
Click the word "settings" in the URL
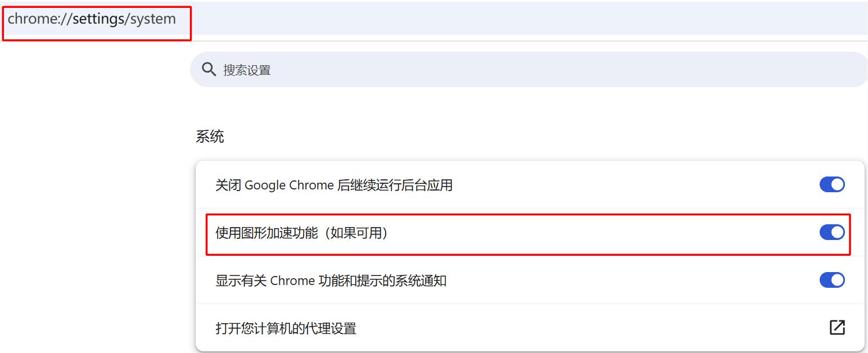click(98, 19)
